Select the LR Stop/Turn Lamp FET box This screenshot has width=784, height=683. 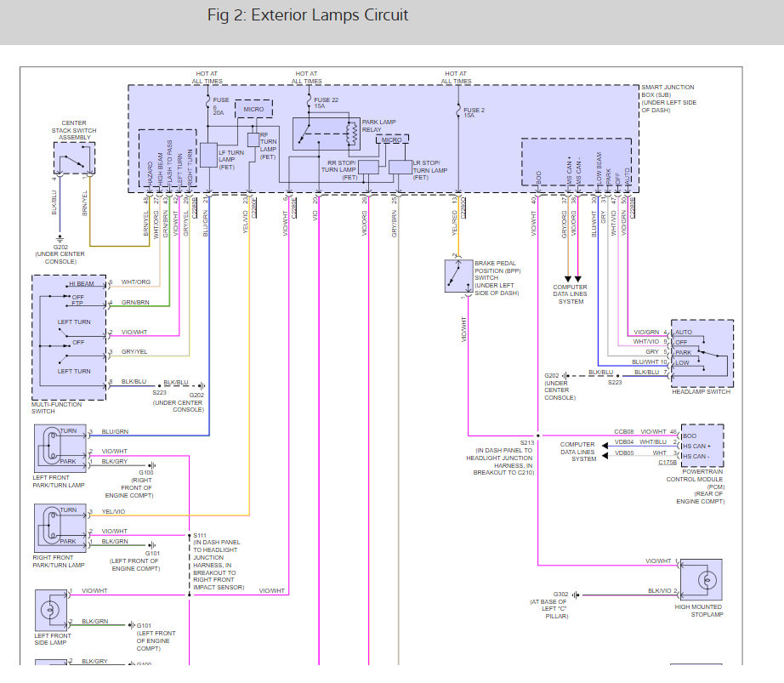(x=400, y=167)
